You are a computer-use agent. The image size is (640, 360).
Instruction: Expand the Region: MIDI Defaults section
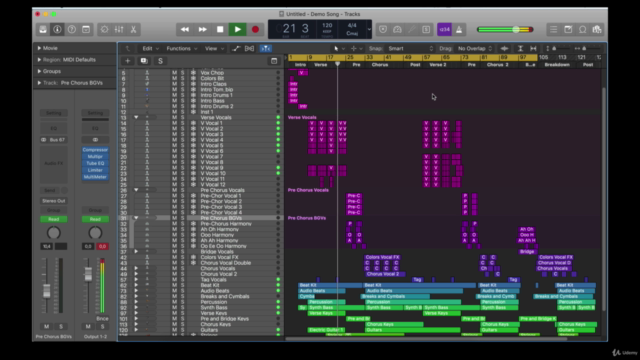click(x=39, y=60)
